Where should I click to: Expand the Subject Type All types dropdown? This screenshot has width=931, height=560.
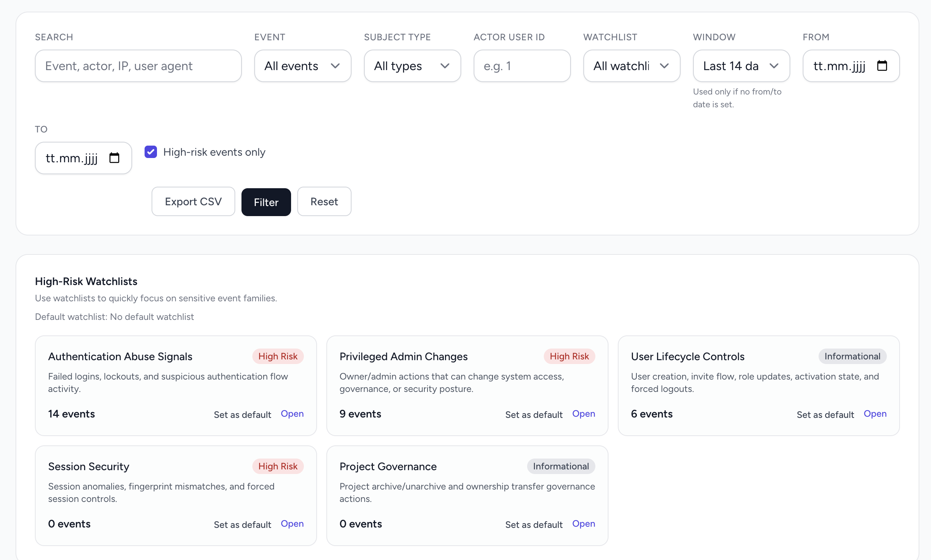(412, 66)
